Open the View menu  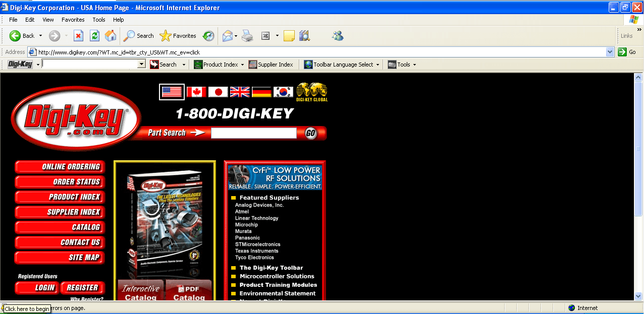point(48,20)
